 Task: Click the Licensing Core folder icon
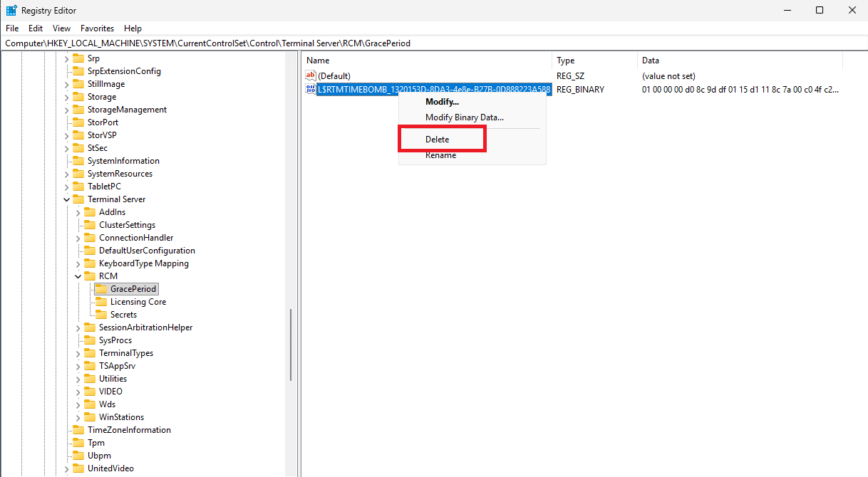(x=101, y=302)
